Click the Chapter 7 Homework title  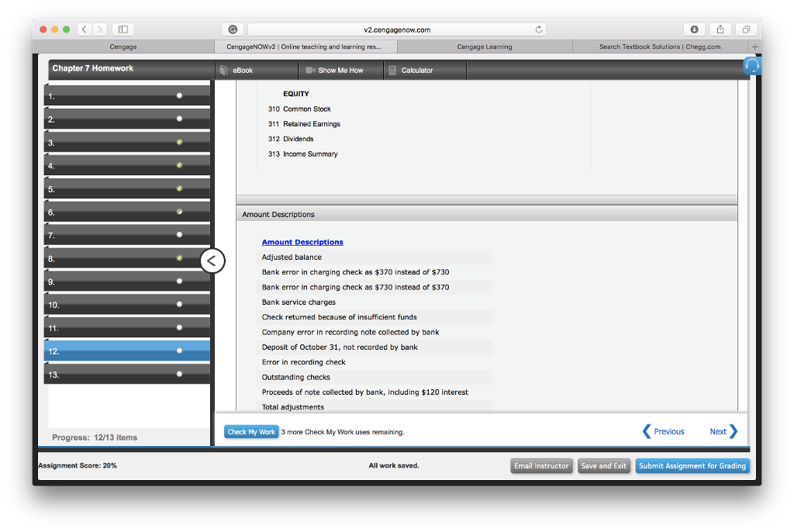(x=93, y=68)
